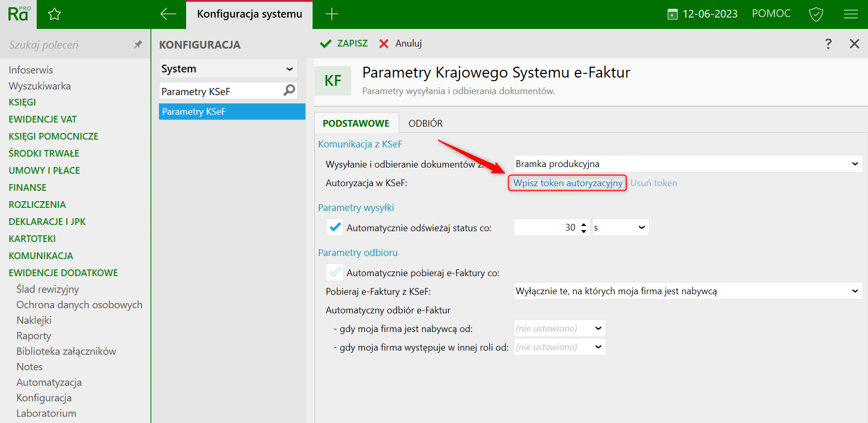Toggle Automatycznie pobieraj e-Faktury checkbox
This screenshot has width=868, height=423.
pos(335,272)
